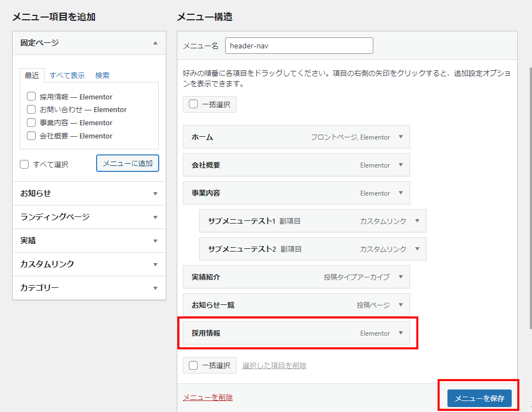
Task: Click the メニューに追加 button
Action: pyautogui.click(x=127, y=163)
